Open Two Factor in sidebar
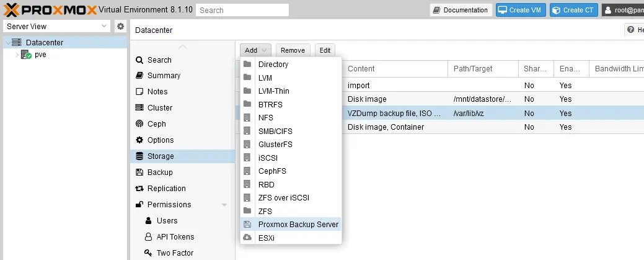644x260 pixels. (182, 253)
